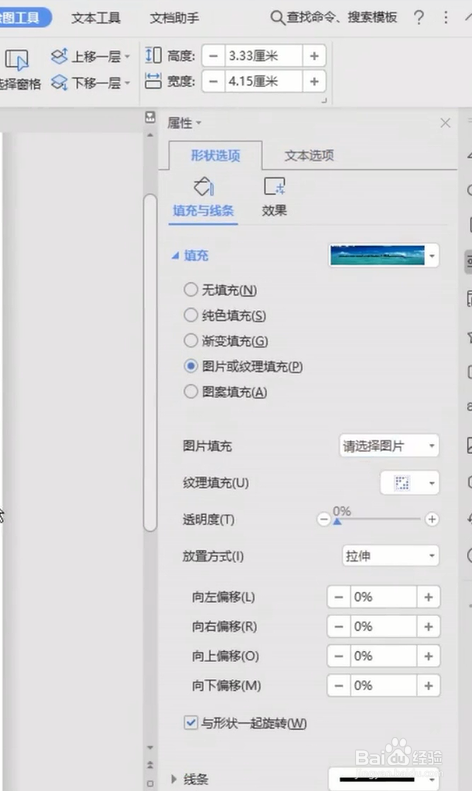Select Picture or Texture Fill option

tap(191, 366)
